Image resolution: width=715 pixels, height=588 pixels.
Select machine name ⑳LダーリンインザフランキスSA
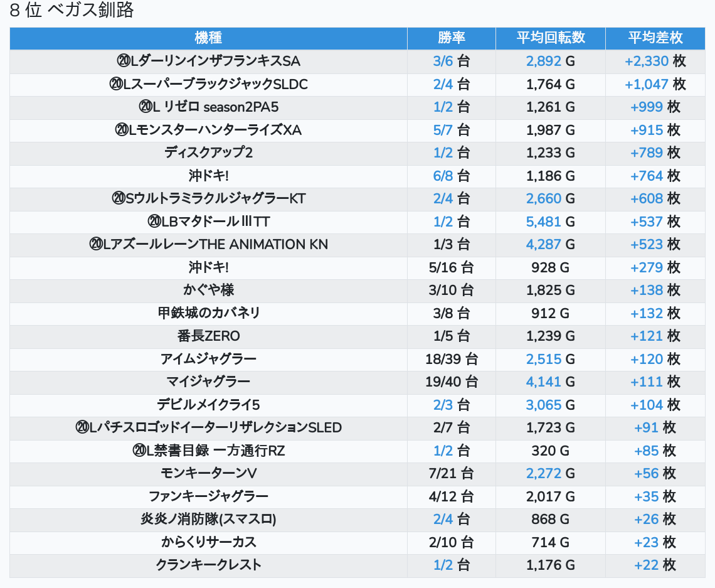coord(208,61)
